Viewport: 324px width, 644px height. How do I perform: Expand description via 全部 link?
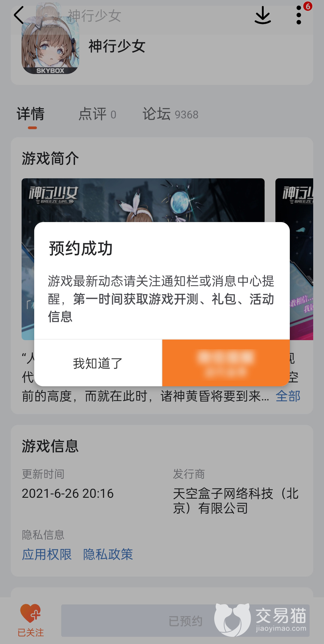288,396
